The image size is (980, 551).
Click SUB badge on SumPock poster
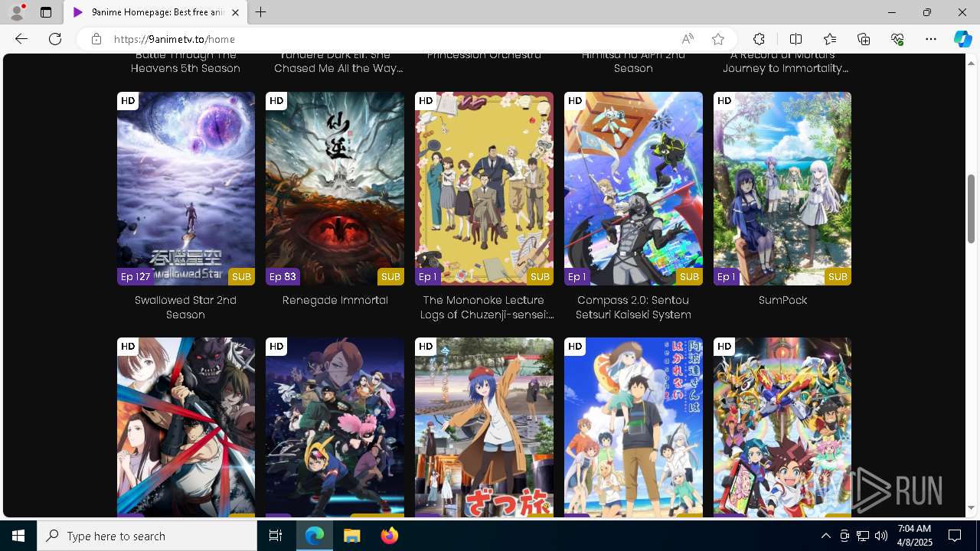click(x=838, y=277)
